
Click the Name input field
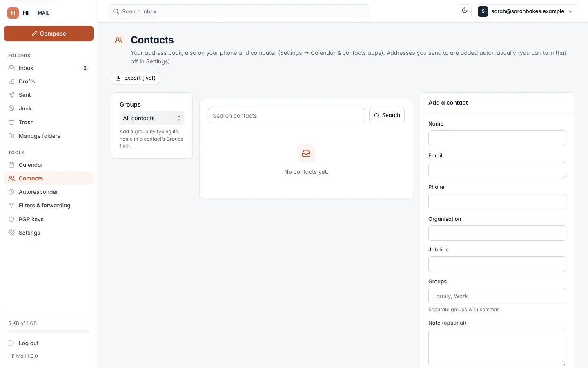[x=497, y=138]
